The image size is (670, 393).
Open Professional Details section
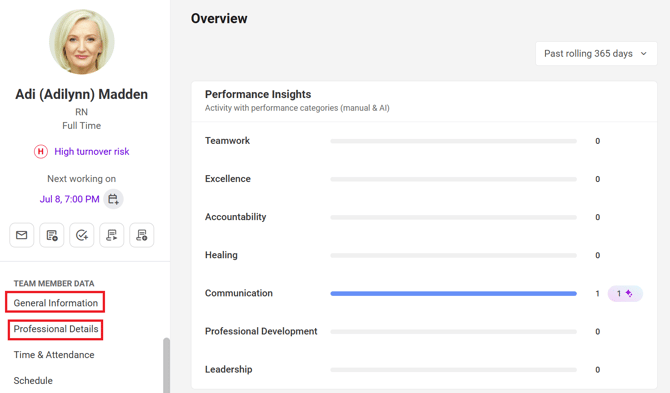pos(56,329)
